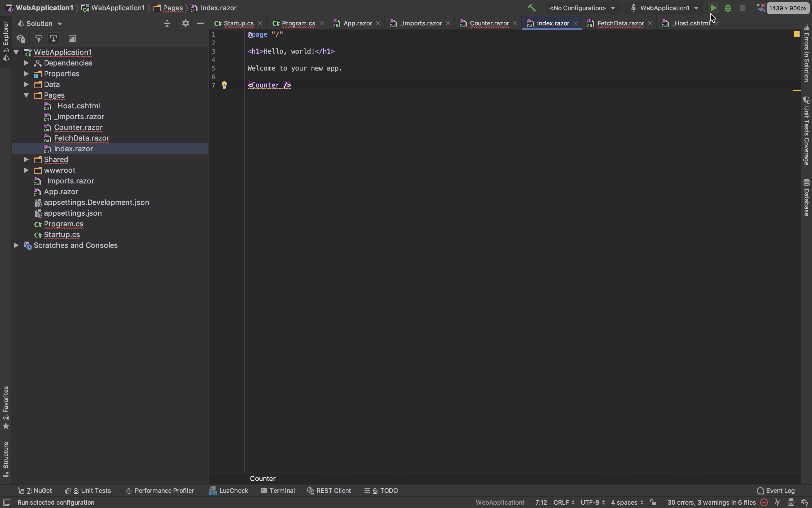Open the No Configuration dropdown
Image resolution: width=812 pixels, height=508 pixels.
click(582, 8)
